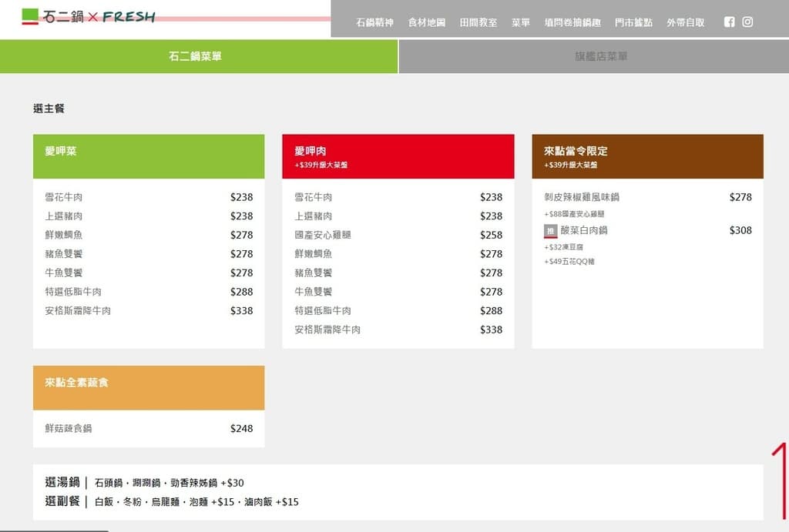Click the 石二鍋 × FRESH logo
The width and height of the screenshot is (789, 532).
[x=89, y=17]
